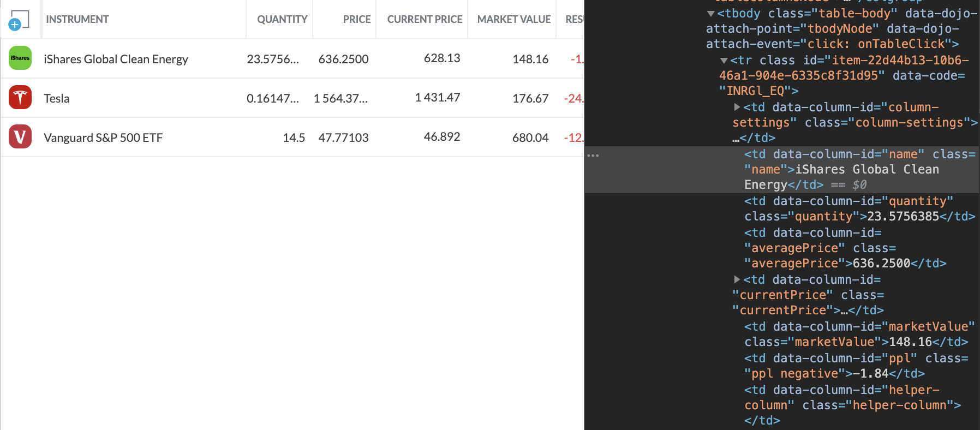
Task: Click the Vanguard market value 680.04
Action: tap(530, 138)
